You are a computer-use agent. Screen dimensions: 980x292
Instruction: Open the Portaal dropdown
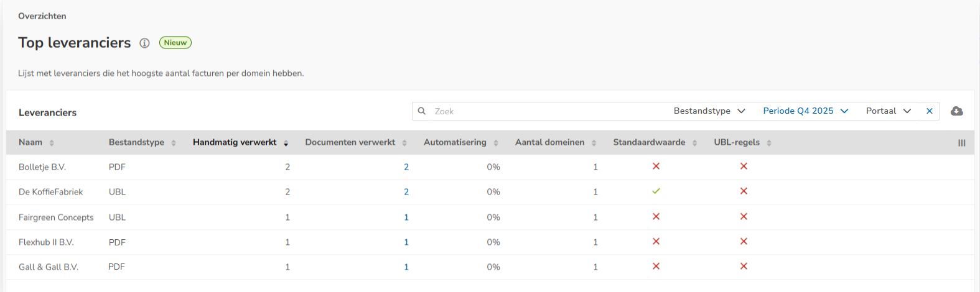pos(888,111)
